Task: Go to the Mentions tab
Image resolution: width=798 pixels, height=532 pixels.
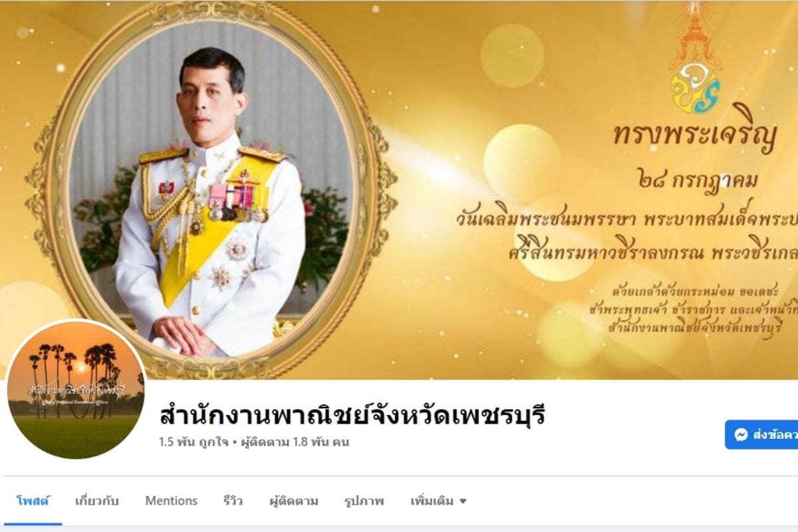Action: pyautogui.click(x=171, y=501)
